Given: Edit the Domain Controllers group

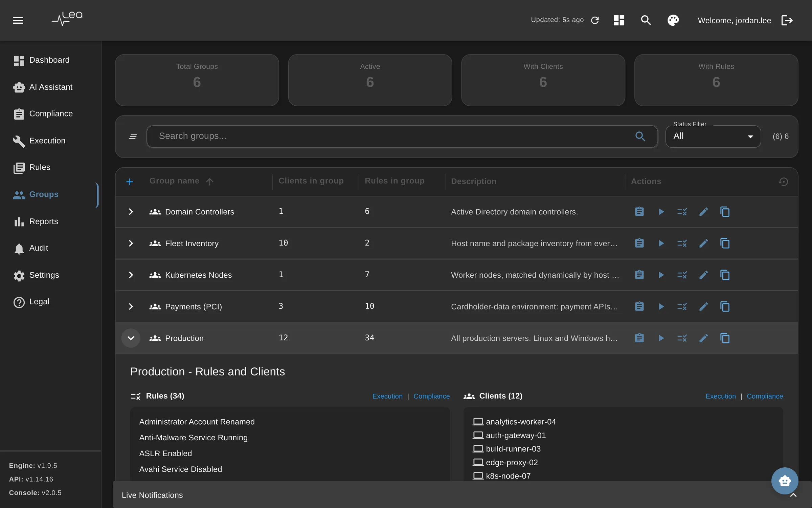Looking at the screenshot, I should click(703, 212).
